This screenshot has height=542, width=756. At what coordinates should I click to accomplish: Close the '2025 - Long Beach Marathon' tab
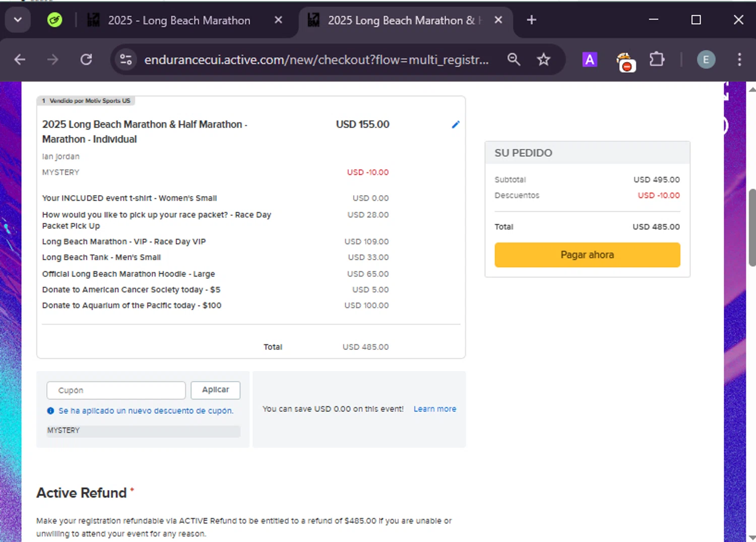pyautogui.click(x=278, y=20)
